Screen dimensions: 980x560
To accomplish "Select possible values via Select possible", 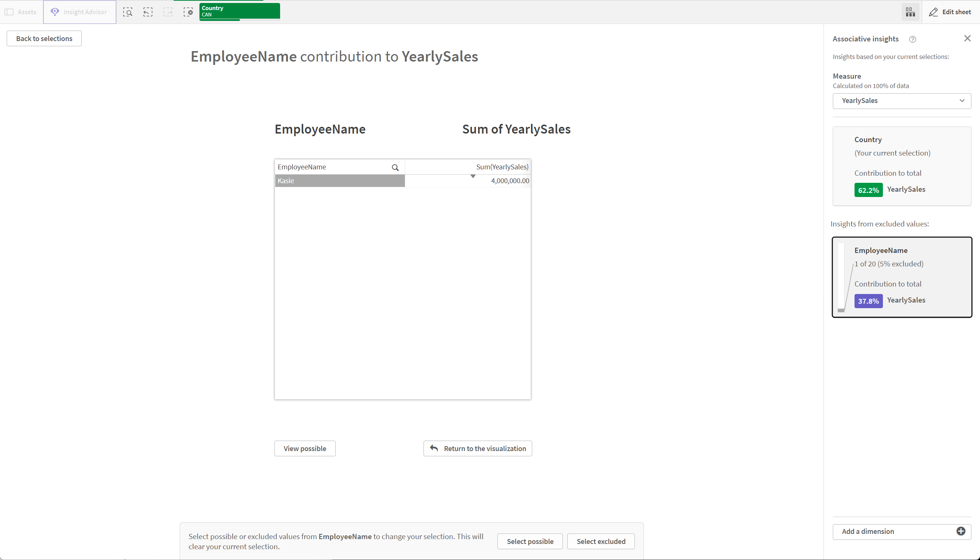I will point(530,541).
